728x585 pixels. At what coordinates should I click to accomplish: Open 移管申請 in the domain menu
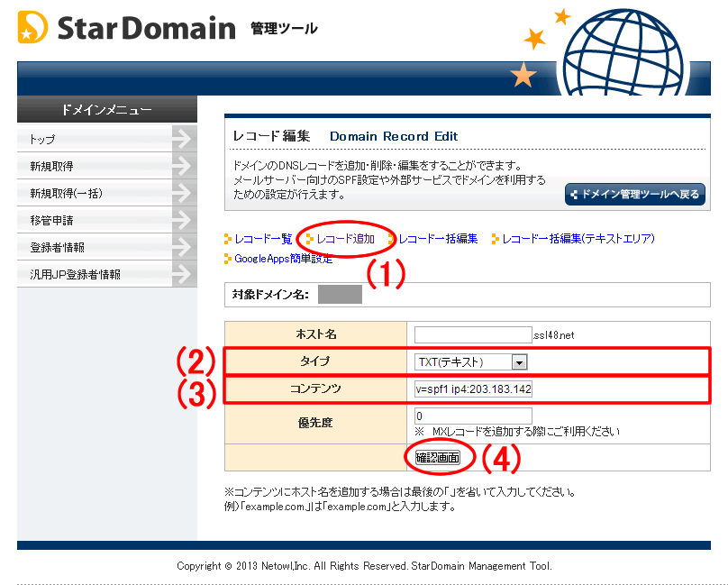click(107, 220)
